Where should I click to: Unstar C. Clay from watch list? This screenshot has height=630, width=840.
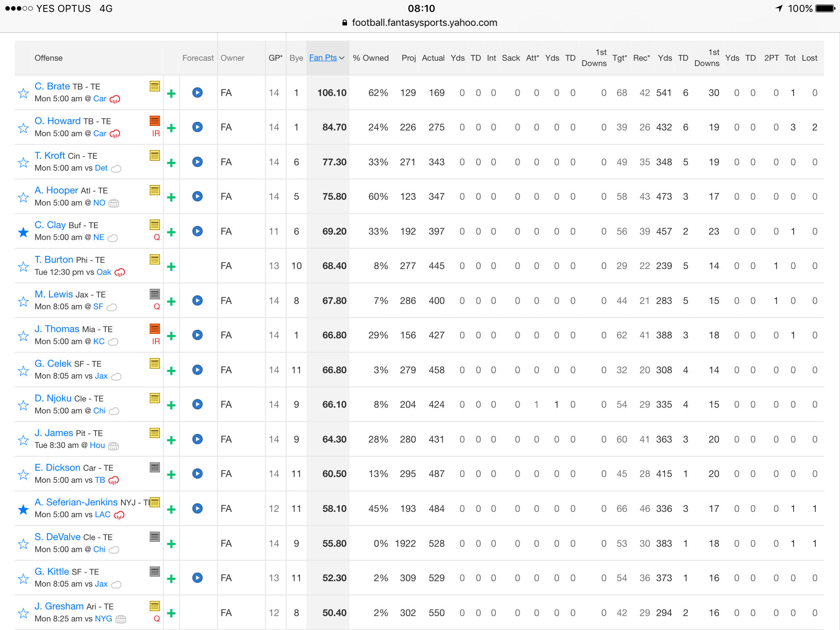(x=23, y=232)
